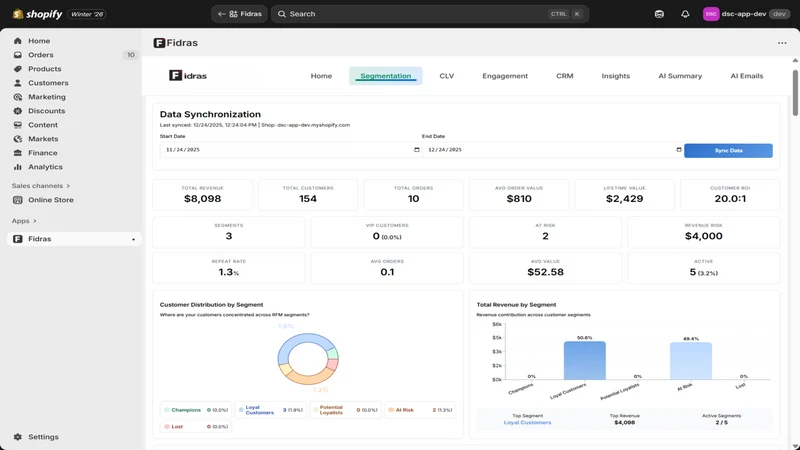The width and height of the screenshot is (800, 450).
Task: Click the Avg Order Value $810 card
Action: (x=519, y=194)
